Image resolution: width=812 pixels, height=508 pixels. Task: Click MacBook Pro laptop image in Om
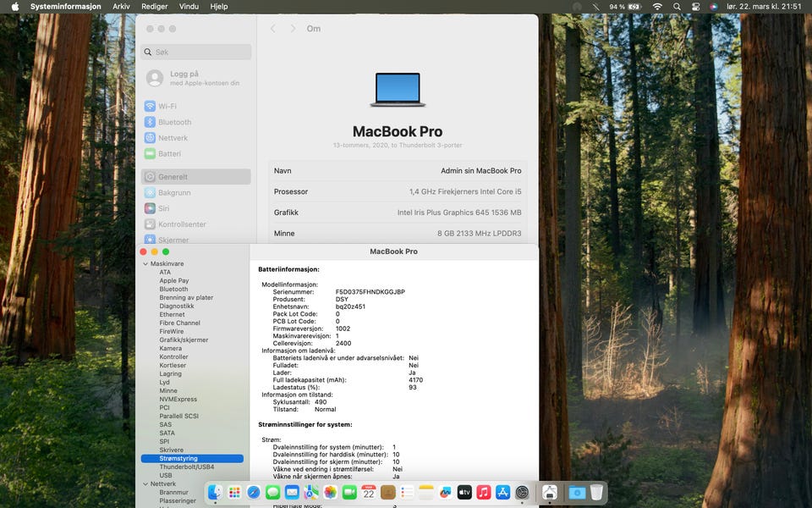(x=398, y=90)
